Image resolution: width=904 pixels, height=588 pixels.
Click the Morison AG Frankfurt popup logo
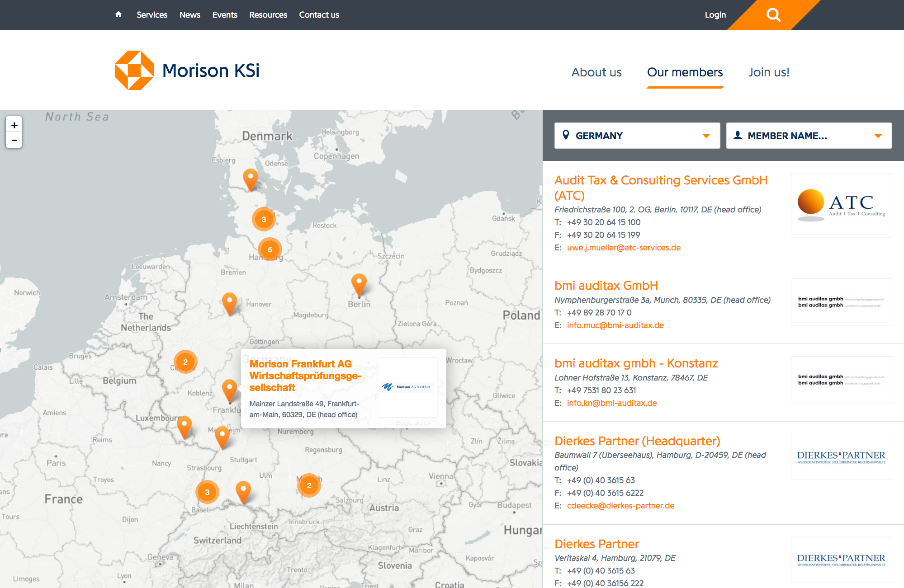click(x=408, y=387)
